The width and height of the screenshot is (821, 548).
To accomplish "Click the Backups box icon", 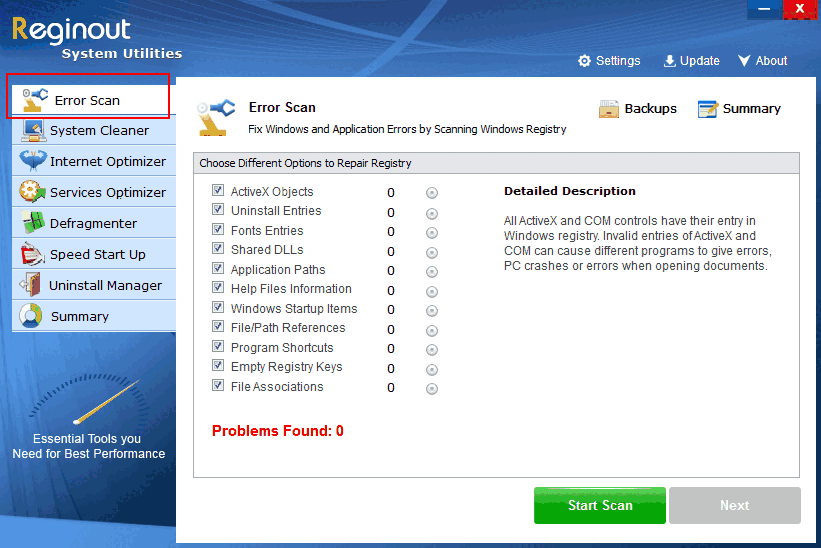I will (x=609, y=109).
